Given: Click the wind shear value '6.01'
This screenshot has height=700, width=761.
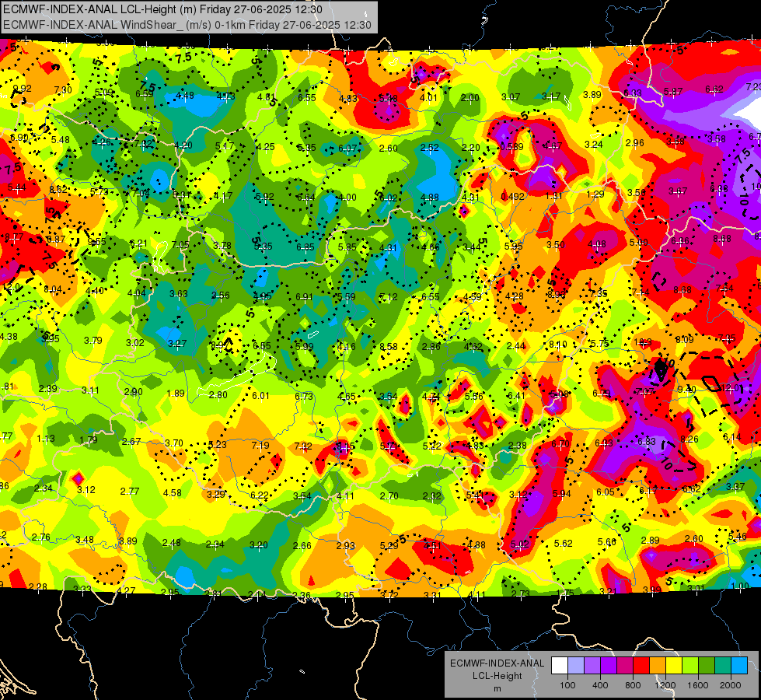Looking at the screenshot, I should pos(260,395).
